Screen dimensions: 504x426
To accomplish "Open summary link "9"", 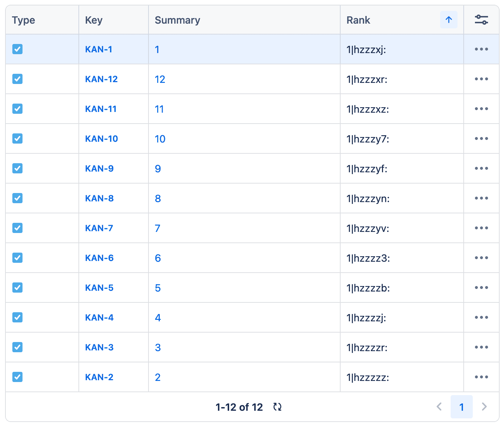I will (158, 169).
